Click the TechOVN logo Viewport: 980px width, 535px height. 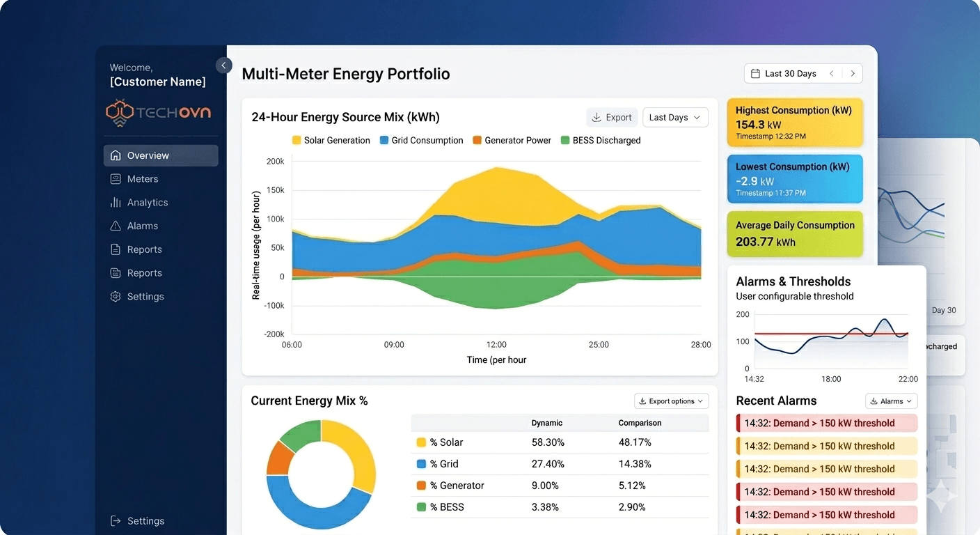coord(158,112)
